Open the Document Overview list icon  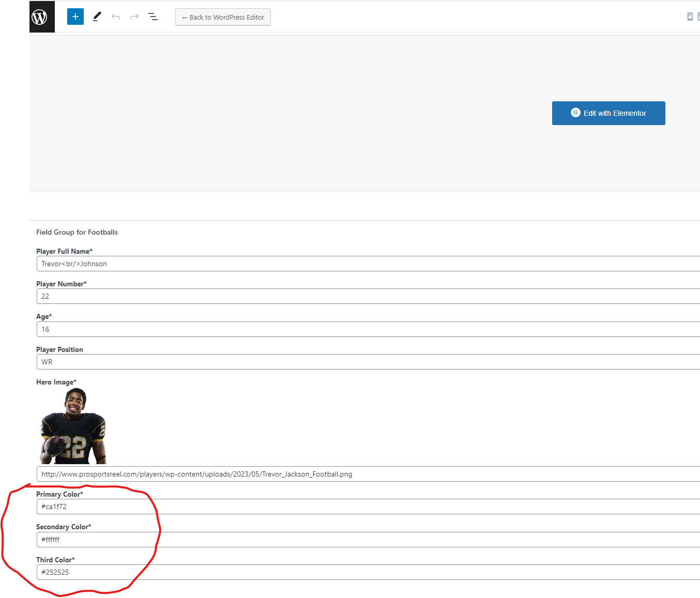coord(153,17)
